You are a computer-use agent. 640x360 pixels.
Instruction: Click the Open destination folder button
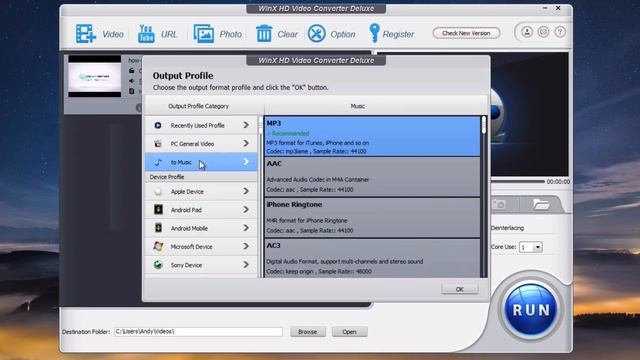(349, 332)
